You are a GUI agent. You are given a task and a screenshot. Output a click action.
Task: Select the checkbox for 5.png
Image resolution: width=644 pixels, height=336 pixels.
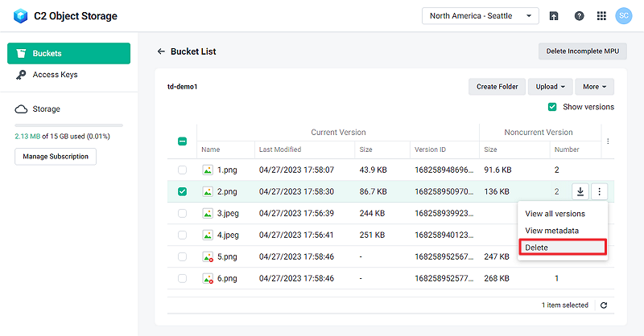[183, 256]
